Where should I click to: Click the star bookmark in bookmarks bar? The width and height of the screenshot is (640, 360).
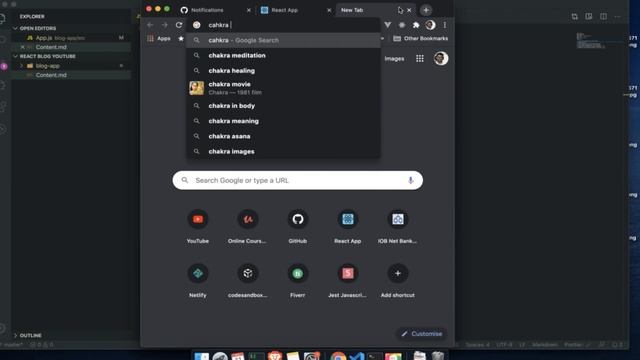(x=181, y=38)
